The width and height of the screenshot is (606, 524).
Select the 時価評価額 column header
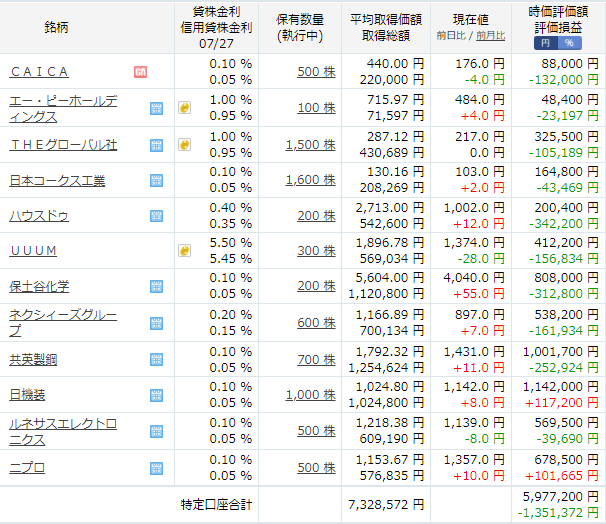(558, 12)
